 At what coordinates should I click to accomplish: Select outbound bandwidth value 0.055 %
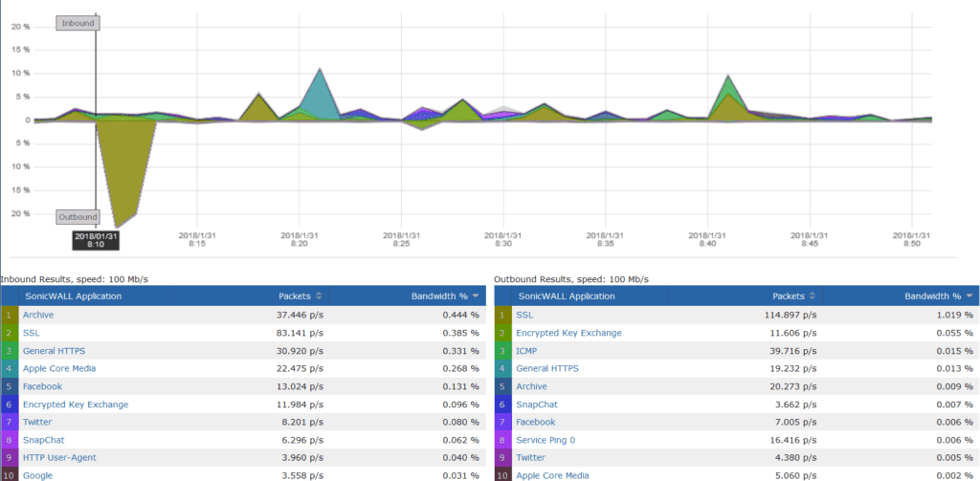coord(954,333)
